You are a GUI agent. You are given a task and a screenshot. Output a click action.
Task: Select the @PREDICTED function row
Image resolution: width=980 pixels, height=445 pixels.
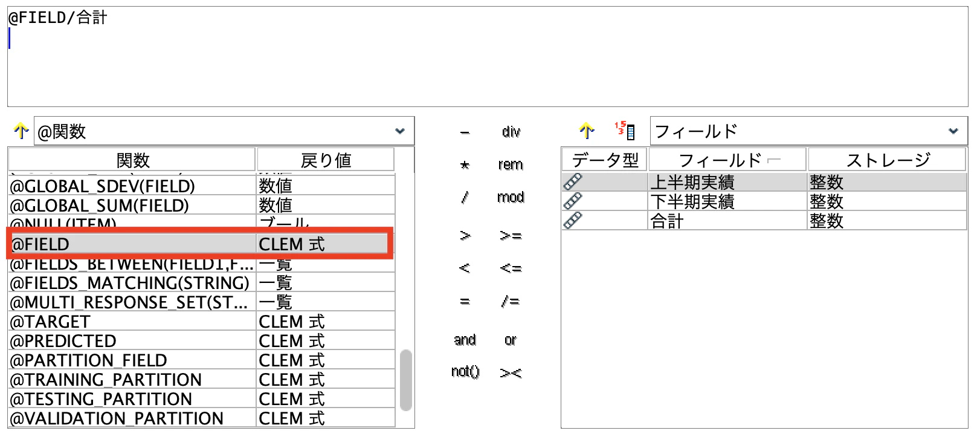[x=202, y=340]
